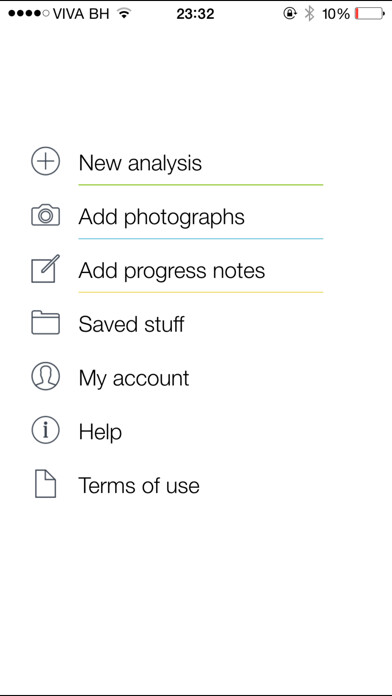Tap the Bluetooth icon in status bar
The width and height of the screenshot is (392, 696).
click(x=309, y=14)
